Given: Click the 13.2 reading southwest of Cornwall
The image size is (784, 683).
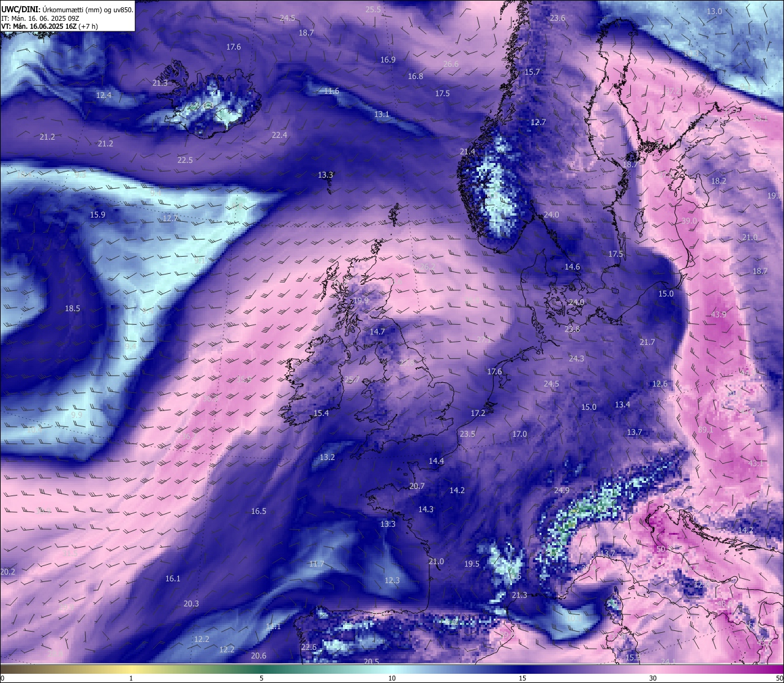Looking at the screenshot, I should [x=327, y=457].
